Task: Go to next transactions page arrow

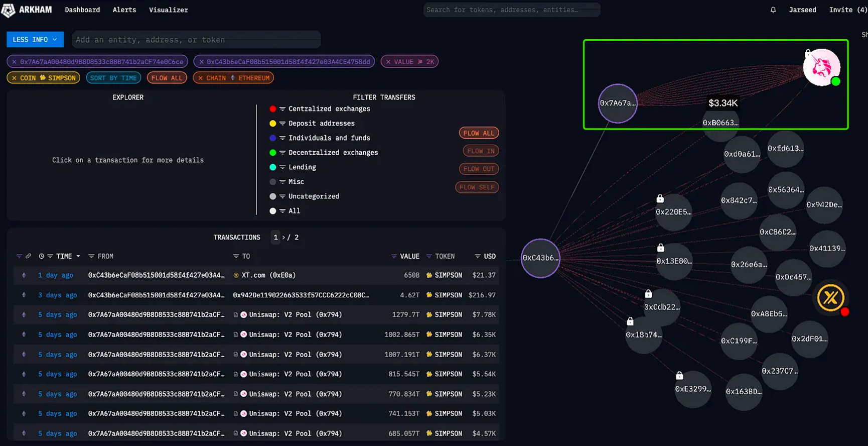Action: pos(283,238)
